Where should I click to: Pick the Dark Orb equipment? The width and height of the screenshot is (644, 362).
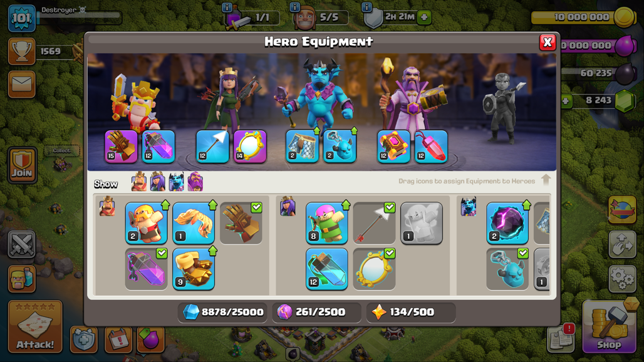coord(507,223)
